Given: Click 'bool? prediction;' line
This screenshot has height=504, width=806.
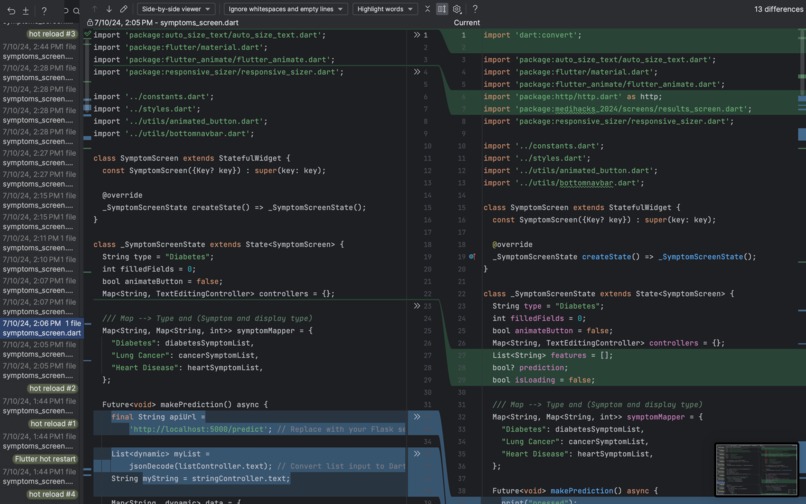Looking at the screenshot, I should tap(530, 368).
